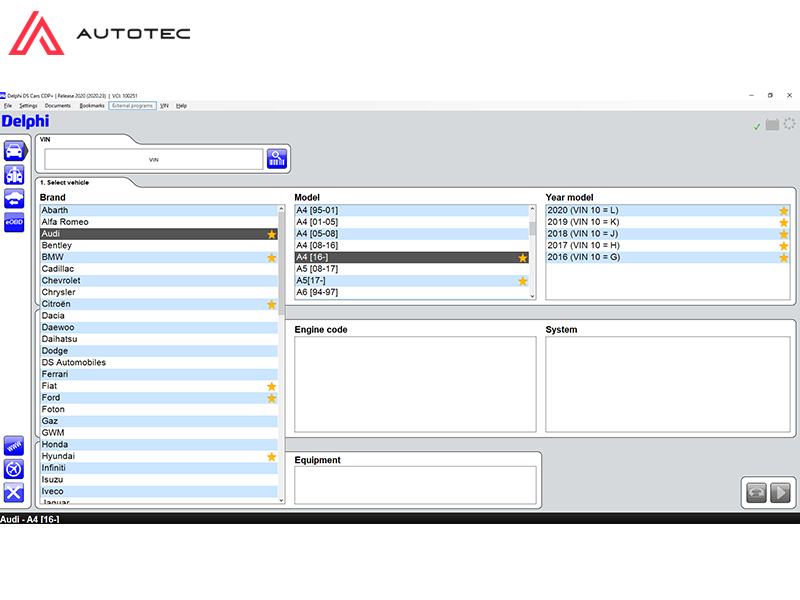Choose model A4 [95-01]
The height and width of the screenshot is (600, 800).
coord(412,210)
